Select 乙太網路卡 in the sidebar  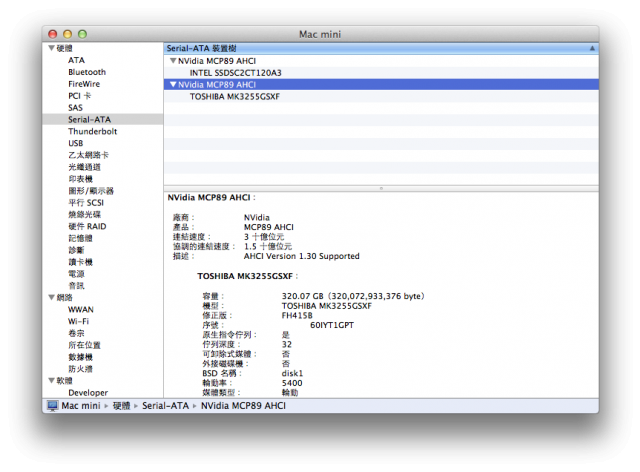[x=88, y=155]
